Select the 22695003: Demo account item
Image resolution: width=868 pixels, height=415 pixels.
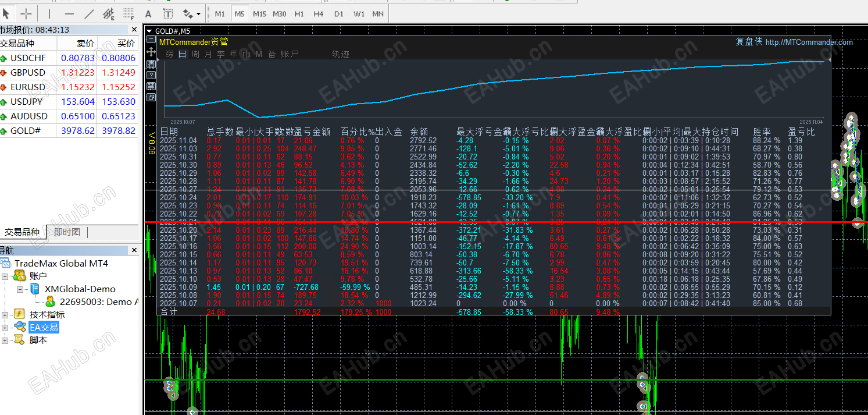point(99,302)
